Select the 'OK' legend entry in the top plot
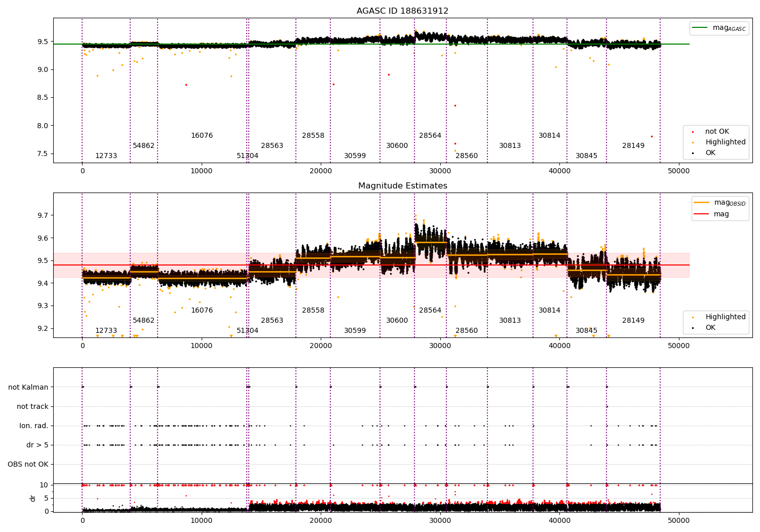 click(x=710, y=153)
